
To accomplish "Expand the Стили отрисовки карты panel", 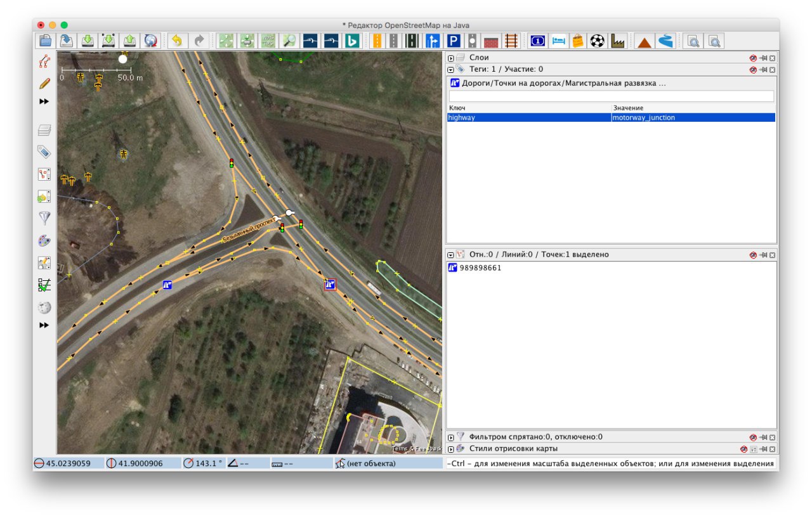I will click(451, 449).
